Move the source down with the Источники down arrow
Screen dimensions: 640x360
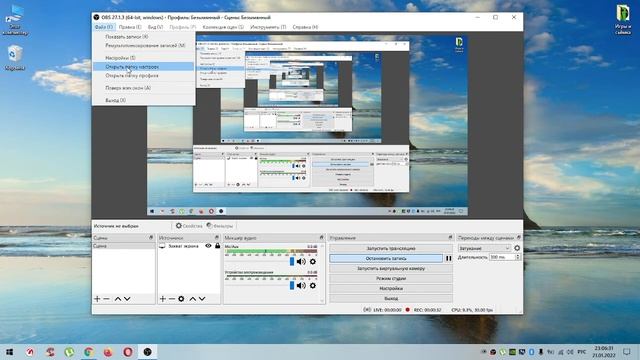point(202,299)
